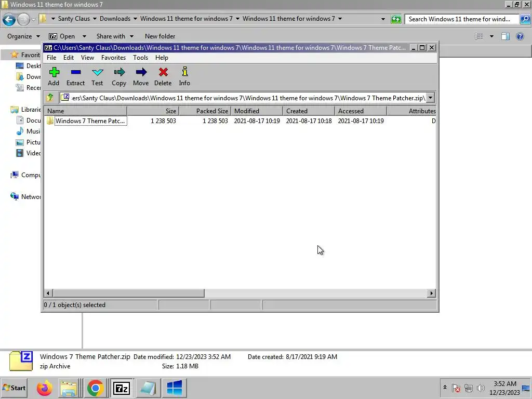The image size is (532, 399).
Task: Open 7-Zip Edit menu
Action: (x=69, y=58)
